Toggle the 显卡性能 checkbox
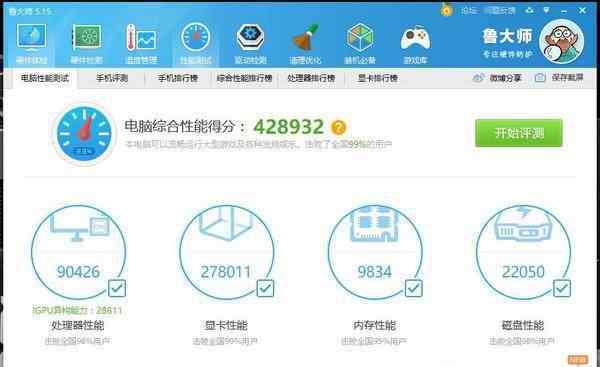Screen dimensions: 600x367 [265, 289]
